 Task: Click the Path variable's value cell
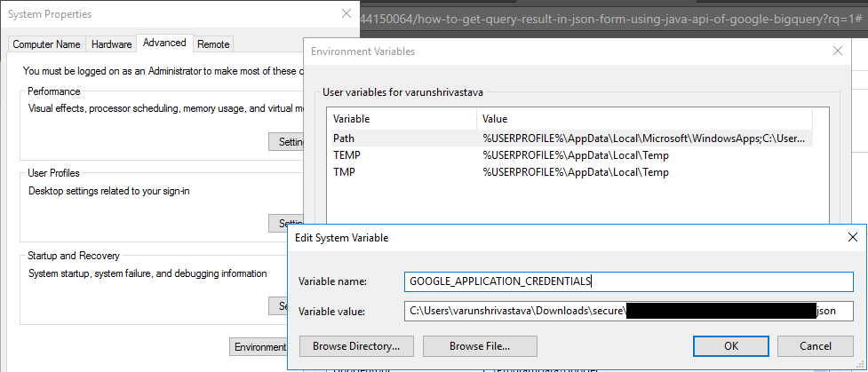pos(644,139)
